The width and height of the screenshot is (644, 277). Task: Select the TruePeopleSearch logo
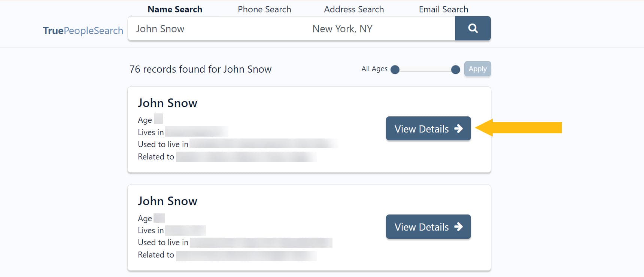(x=83, y=30)
